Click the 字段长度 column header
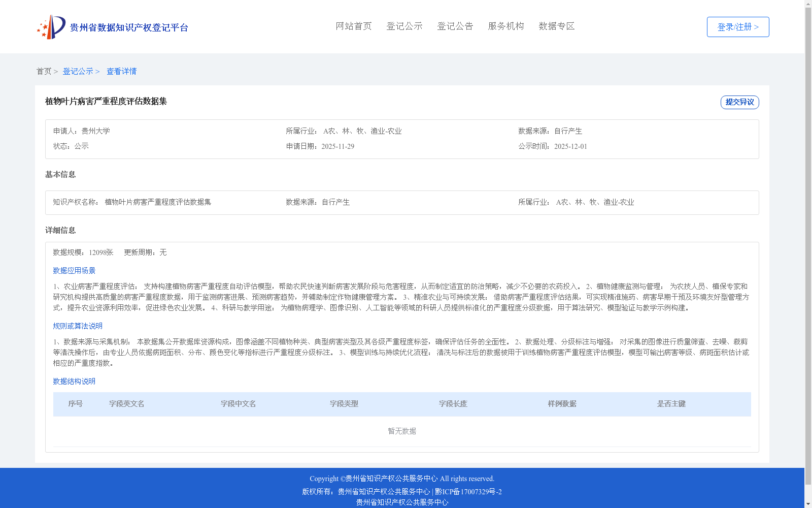The height and width of the screenshot is (508, 812). pyautogui.click(x=453, y=404)
